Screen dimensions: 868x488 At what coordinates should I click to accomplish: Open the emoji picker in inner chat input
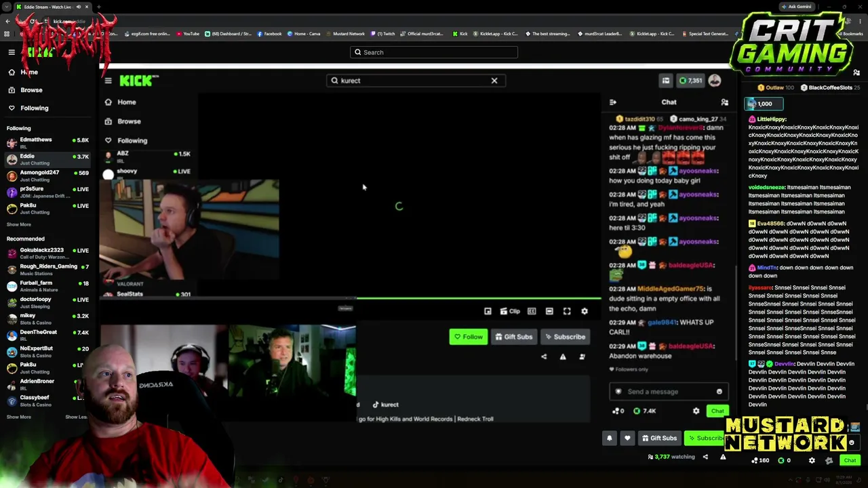coord(719,392)
